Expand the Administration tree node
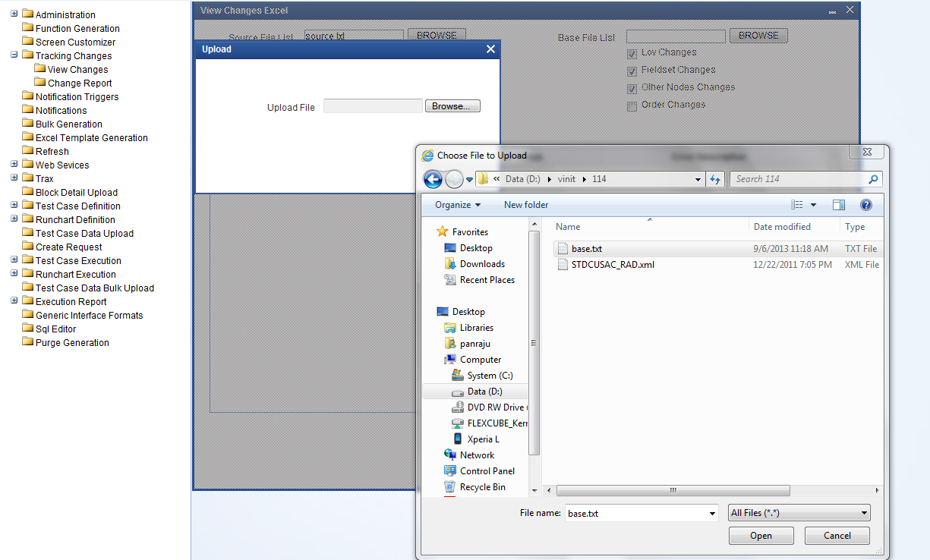The width and height of the screenshot is (930, 560). [14, 14]
